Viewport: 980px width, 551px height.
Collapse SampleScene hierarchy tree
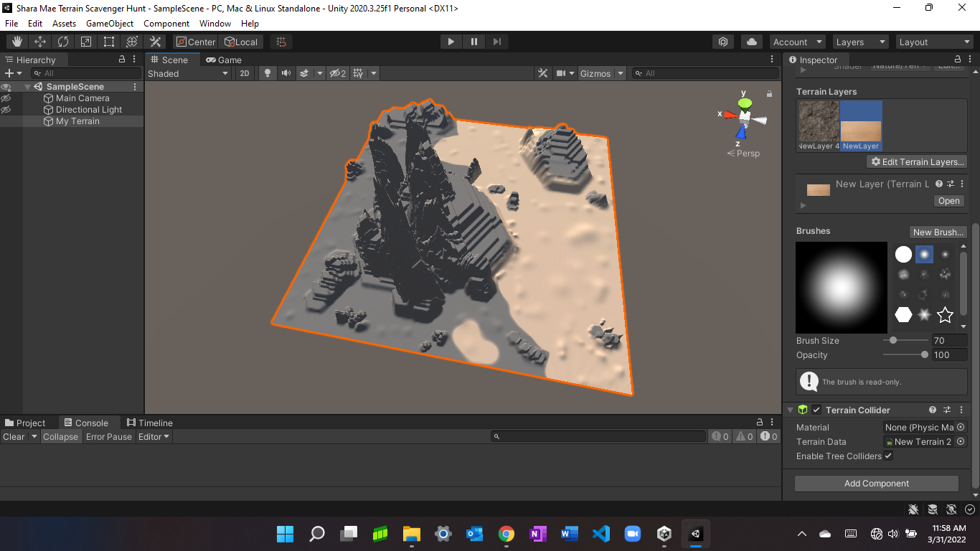coord(28,87)
